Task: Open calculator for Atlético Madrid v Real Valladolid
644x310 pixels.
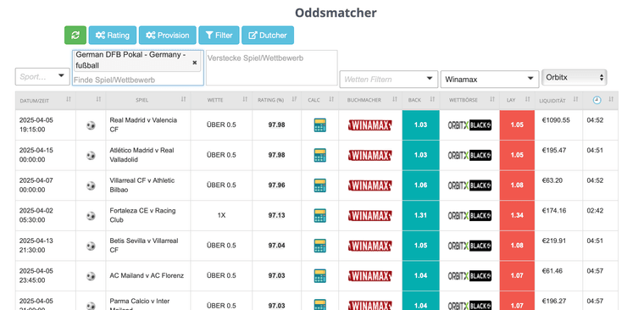Action: pos(320,155)
